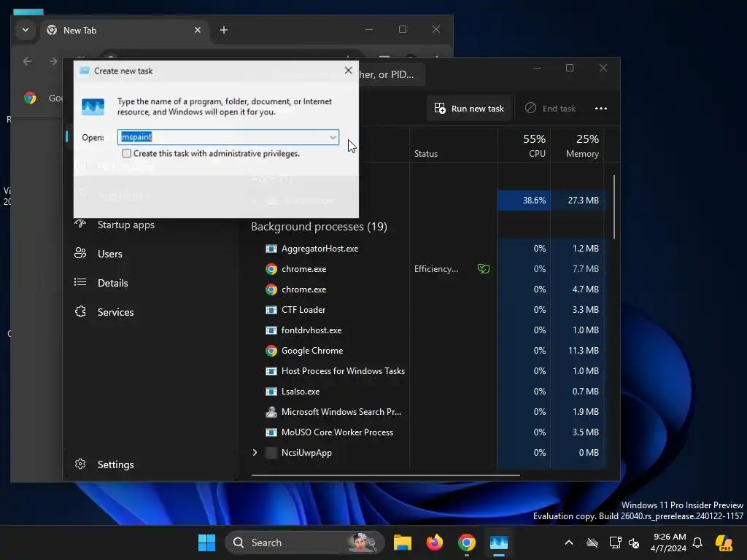This screenshot has width=747, height=560.
Task: Click End task in Task Manager
Action: tap(550, 109)
